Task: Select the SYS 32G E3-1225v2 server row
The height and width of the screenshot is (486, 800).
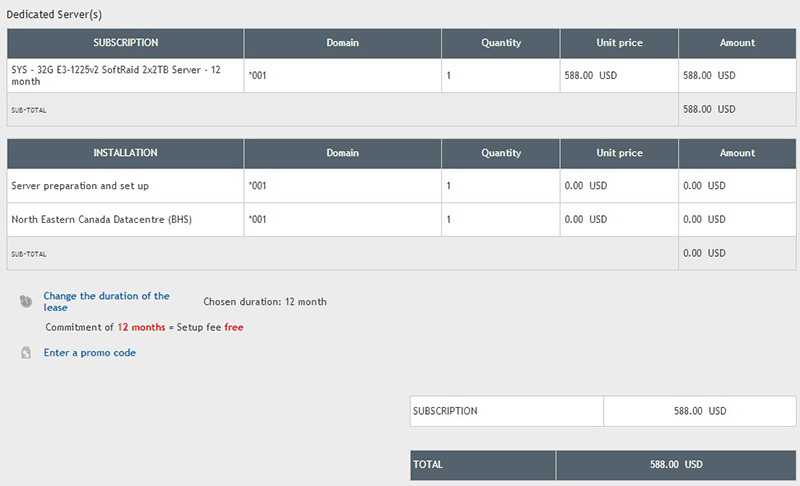Action: coord(401,75)
